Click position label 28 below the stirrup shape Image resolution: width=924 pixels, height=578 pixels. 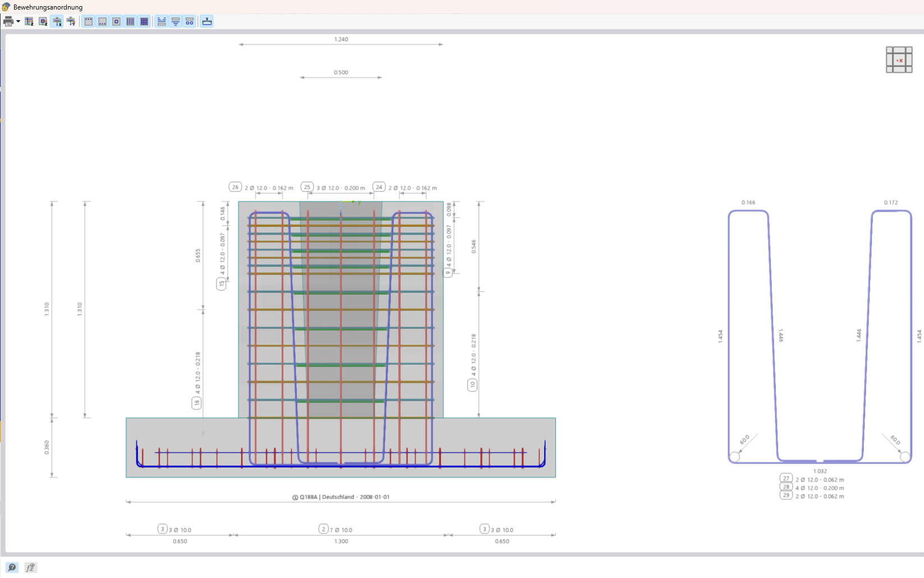coord(787,488)
